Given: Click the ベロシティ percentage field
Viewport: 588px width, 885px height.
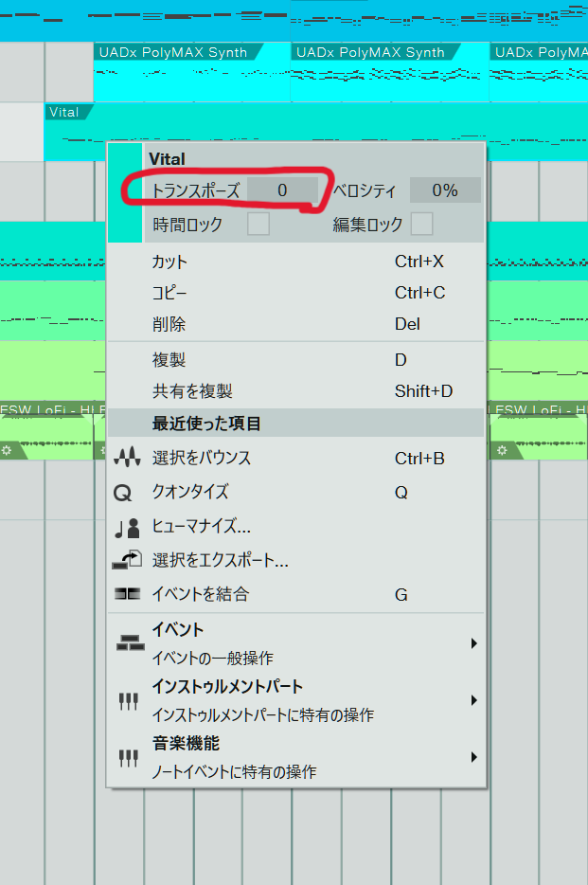Looking at the screenshot, I should click(x=445, y=190).
